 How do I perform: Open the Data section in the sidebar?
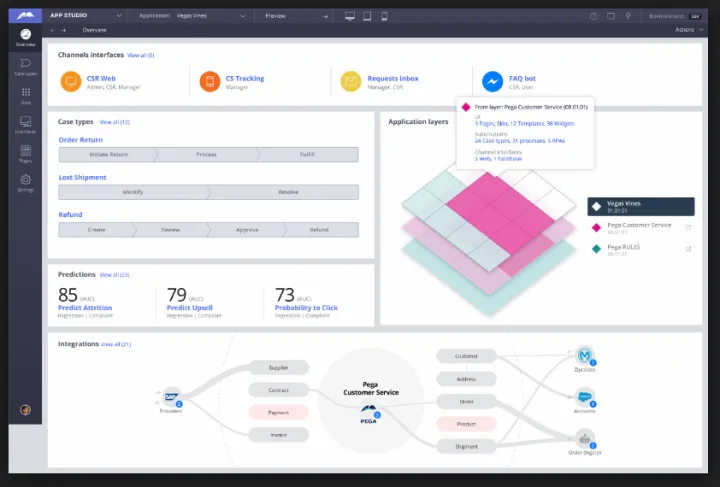(x=25, y=95)
